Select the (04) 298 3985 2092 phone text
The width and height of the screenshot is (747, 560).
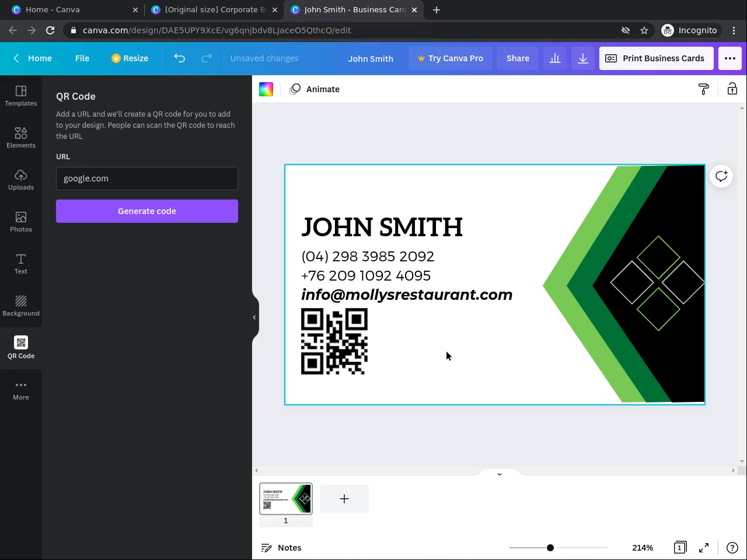coord(368,256)
